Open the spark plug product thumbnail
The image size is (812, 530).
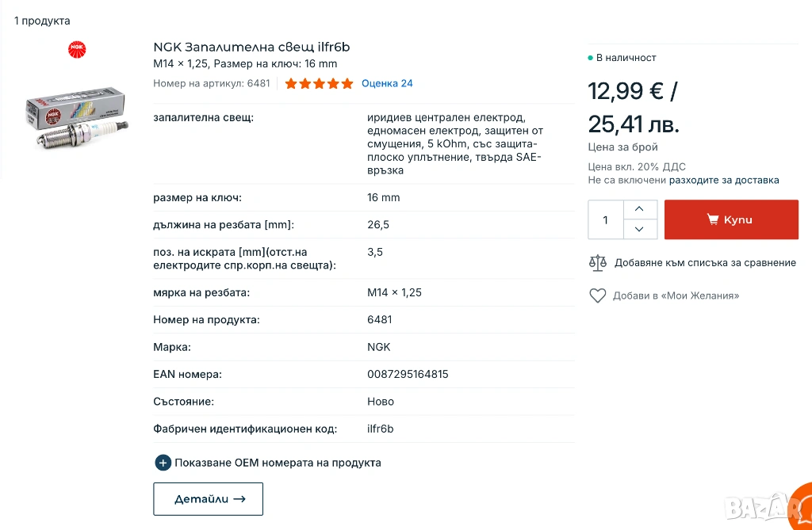pyautogui.click(x=77, y=119)
